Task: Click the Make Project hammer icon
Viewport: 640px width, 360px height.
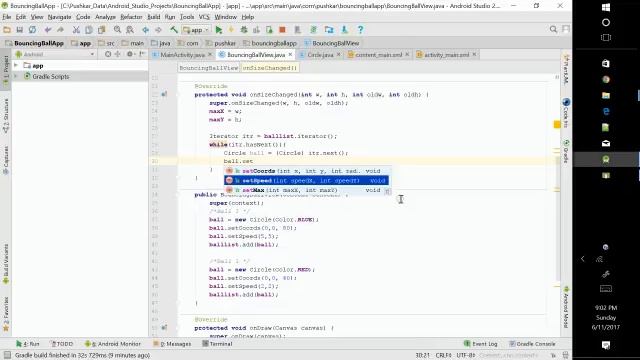Action: (174, 30)
